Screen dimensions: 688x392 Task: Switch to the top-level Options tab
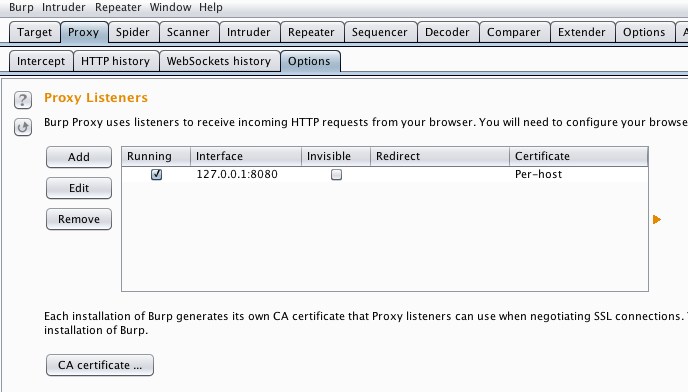click(x=644, y=32)
